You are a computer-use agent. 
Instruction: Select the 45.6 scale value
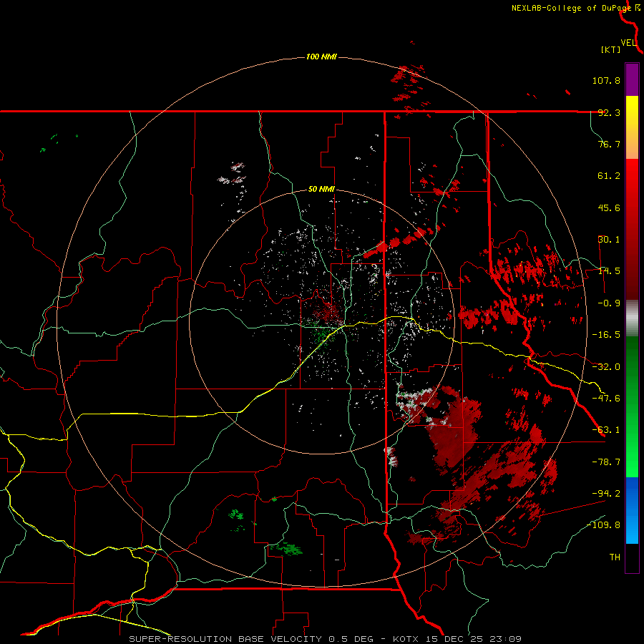tap(609, 208)
